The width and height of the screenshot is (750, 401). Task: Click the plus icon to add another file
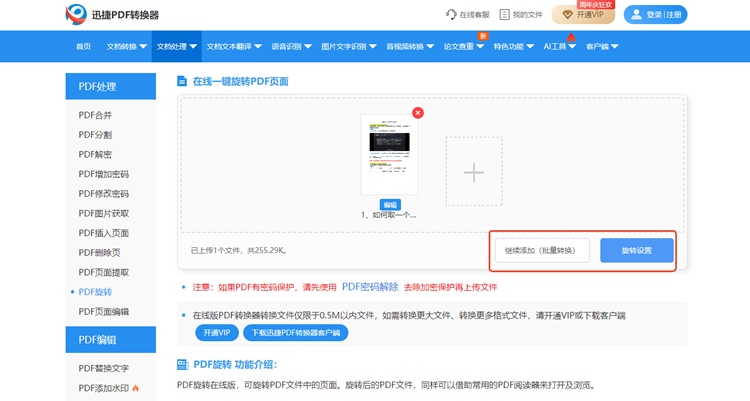pos(474,172)
